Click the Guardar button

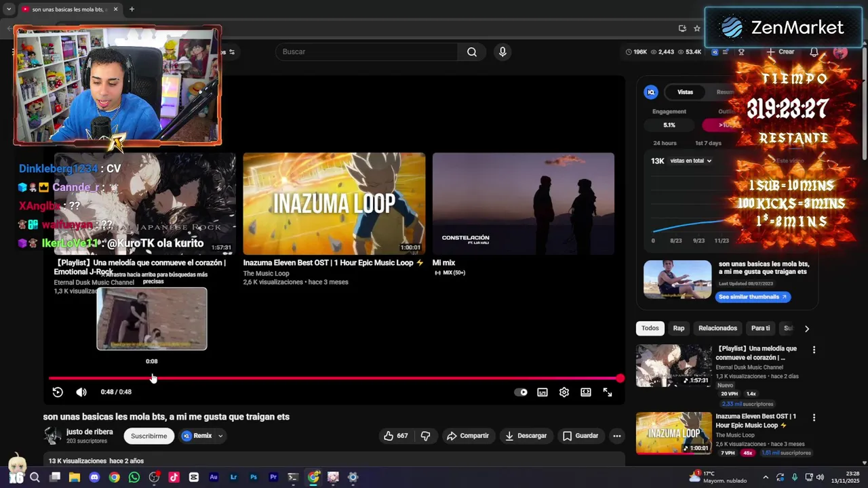point(580,436)
